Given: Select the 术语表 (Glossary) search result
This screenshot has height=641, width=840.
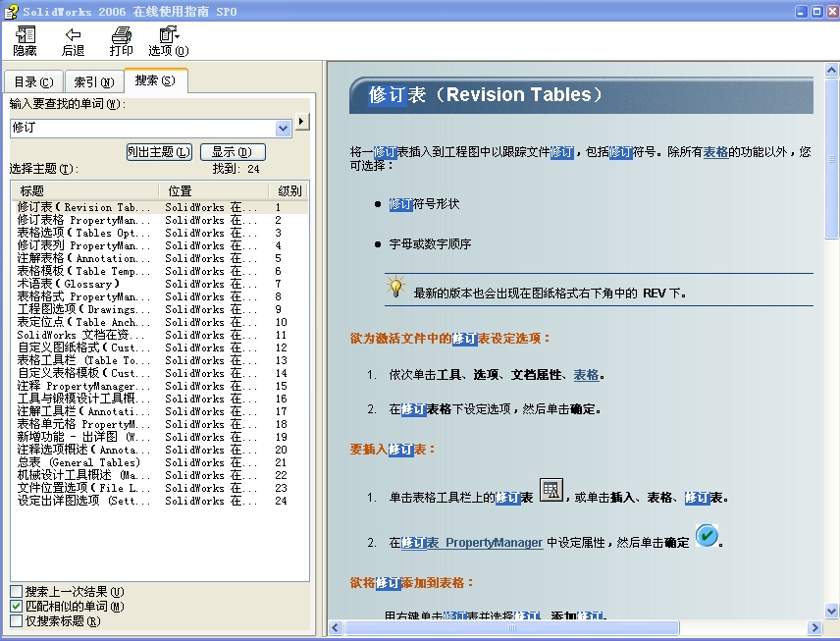Looking at the screenshot, I should (x=59, y=283).
